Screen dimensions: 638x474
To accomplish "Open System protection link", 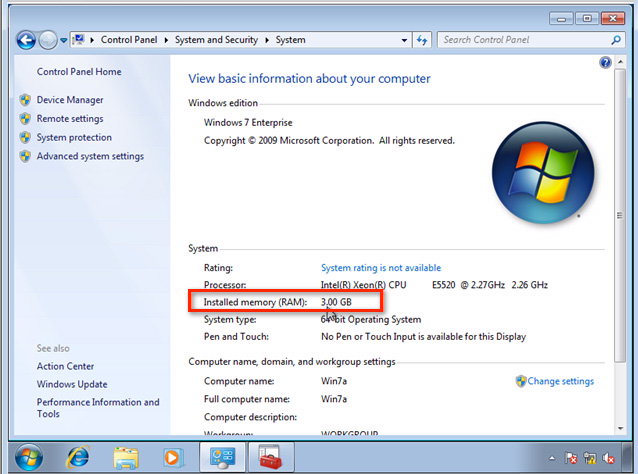I will pyautogui.click(x=74, y=137).
